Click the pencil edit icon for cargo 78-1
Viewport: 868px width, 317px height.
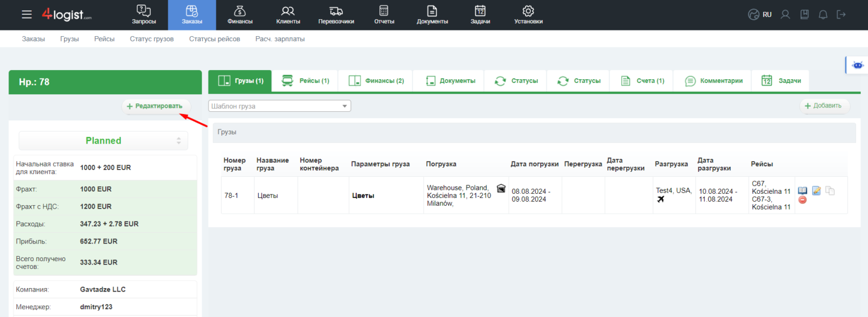[816, 190]
